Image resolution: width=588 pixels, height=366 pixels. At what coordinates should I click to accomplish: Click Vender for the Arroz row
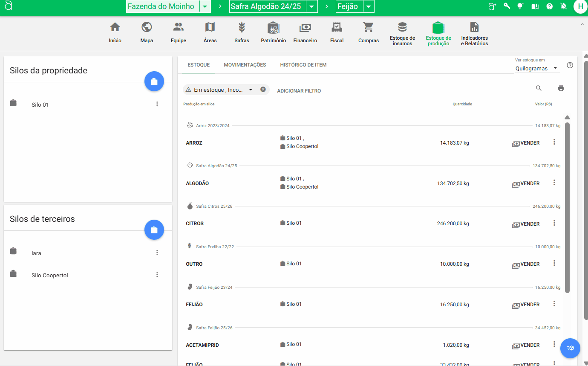(526, 143)
